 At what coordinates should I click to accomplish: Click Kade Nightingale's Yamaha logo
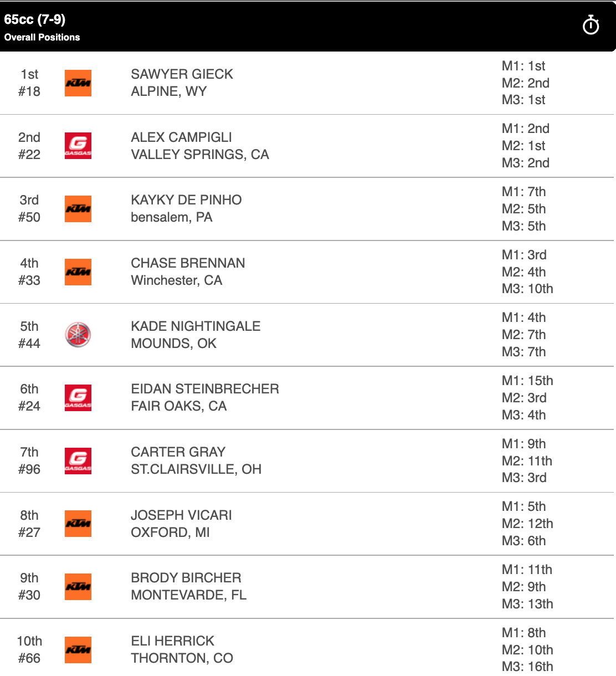[x=78, y=335]
